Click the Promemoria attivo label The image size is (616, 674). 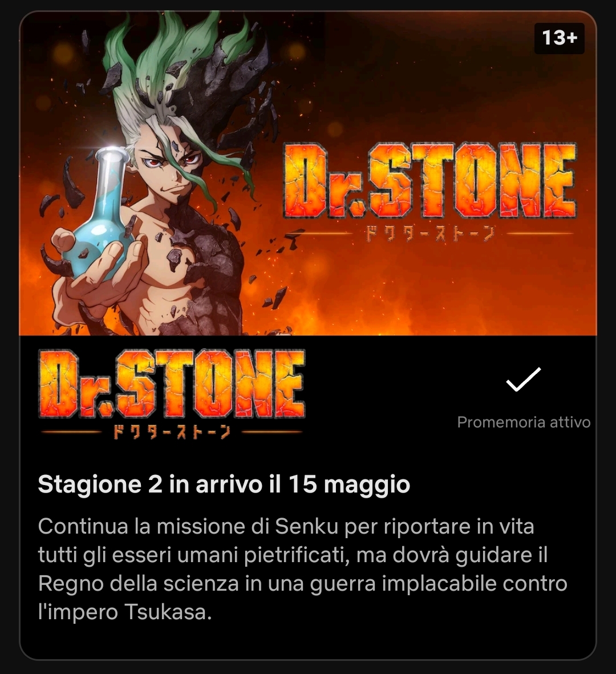[x=524, y=422]
